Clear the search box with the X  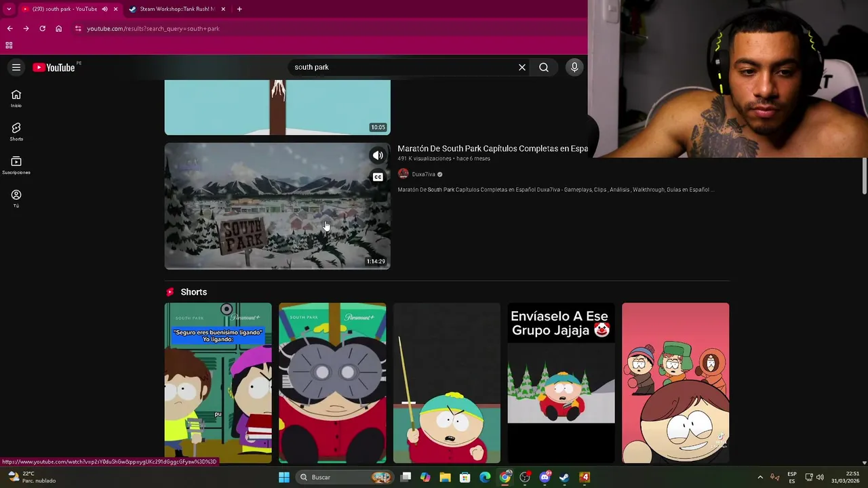click(x=522, y=67)
